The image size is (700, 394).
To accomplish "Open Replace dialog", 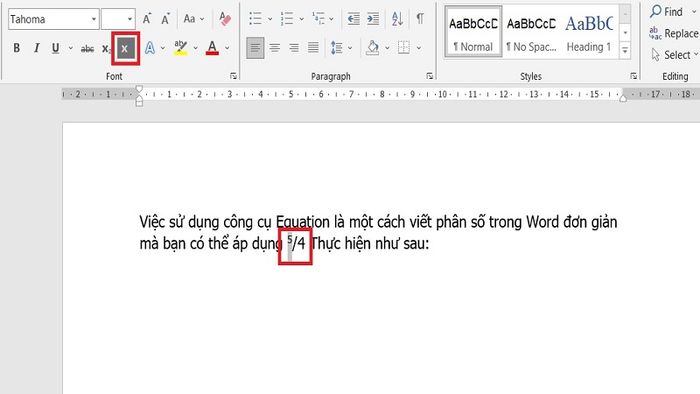I will pos(674,33).
